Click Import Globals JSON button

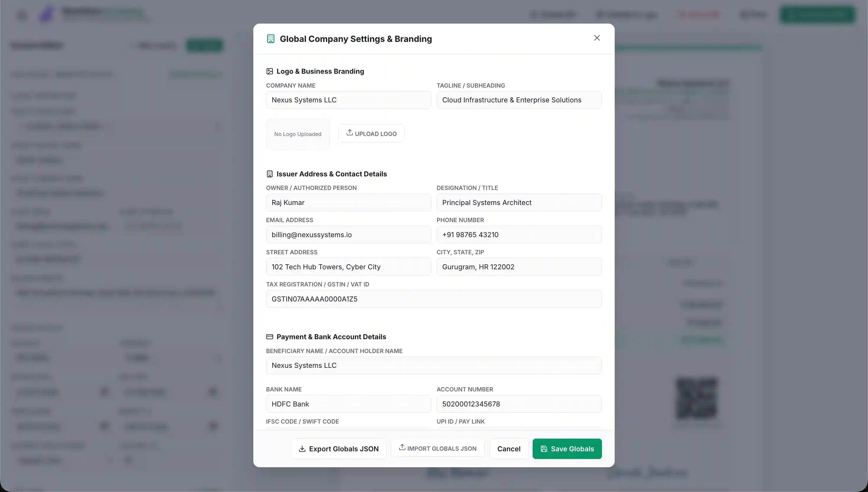pos(438,448)
